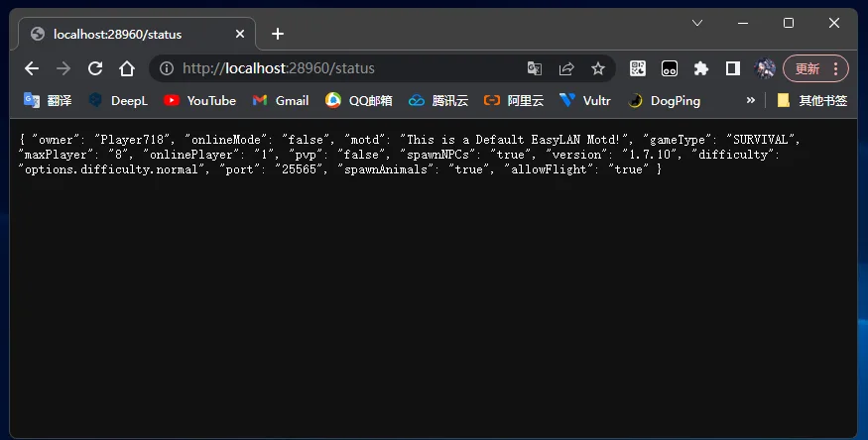Reload the status page
Image resolution: width=868 pixels, height=440 pixels.
[95, 68]
